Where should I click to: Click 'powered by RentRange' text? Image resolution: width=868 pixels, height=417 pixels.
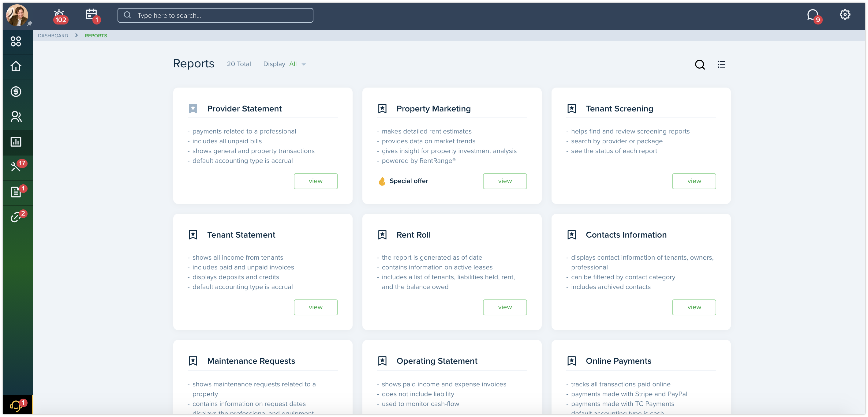coord(418,161)
